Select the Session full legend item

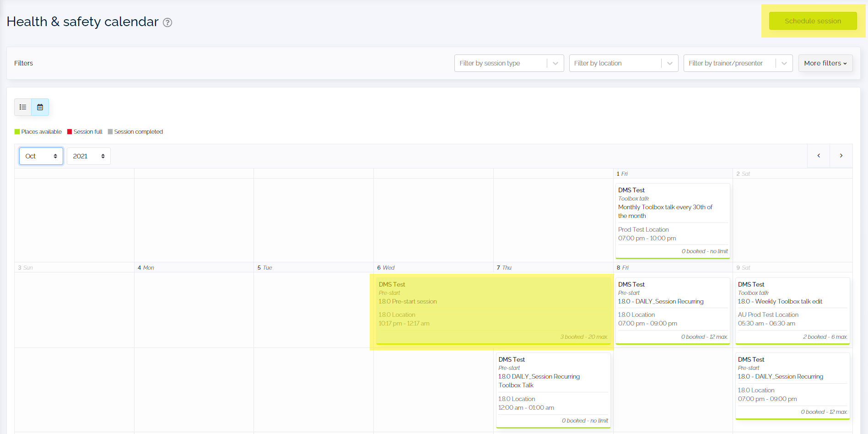point(85,131)
